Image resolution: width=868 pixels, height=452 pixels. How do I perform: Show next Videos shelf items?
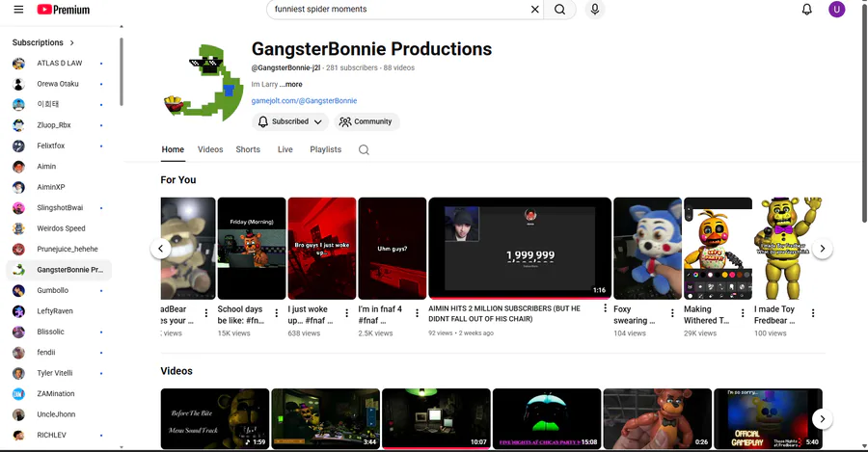tap(822, 419)
